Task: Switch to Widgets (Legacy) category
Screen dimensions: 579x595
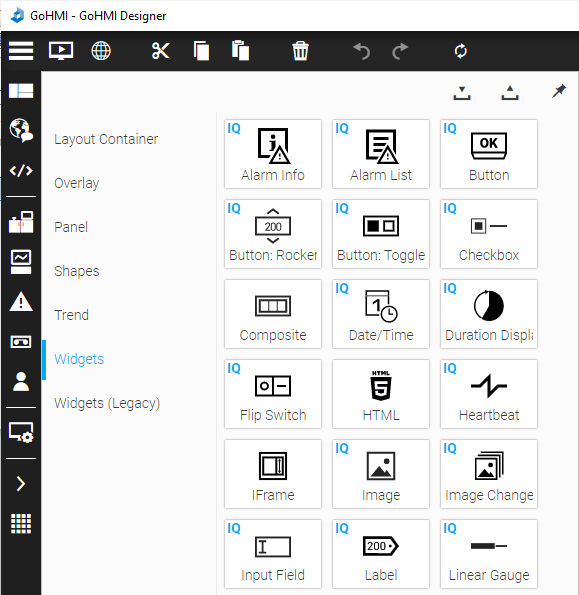Action: pyautogui.click(x=107, y=403)
